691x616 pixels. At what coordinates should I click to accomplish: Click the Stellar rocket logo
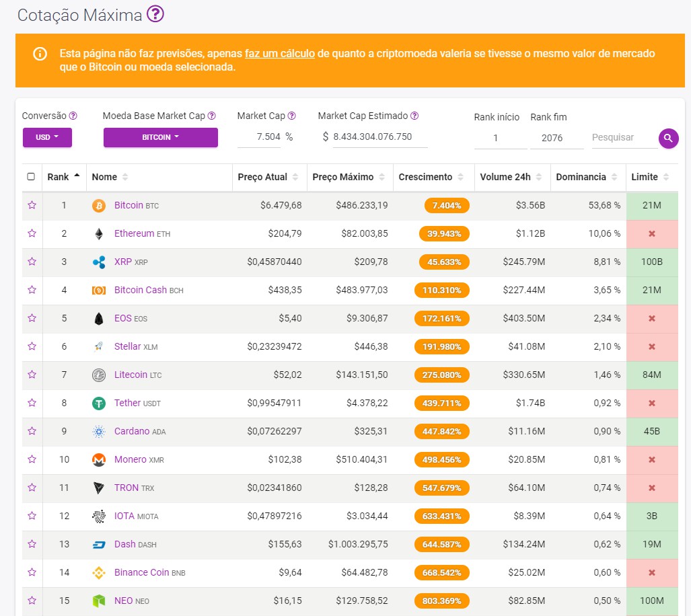[99, 346]
